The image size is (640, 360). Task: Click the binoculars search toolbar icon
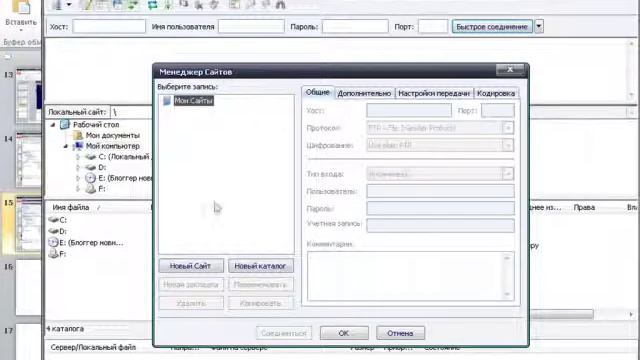click(280, 4)
